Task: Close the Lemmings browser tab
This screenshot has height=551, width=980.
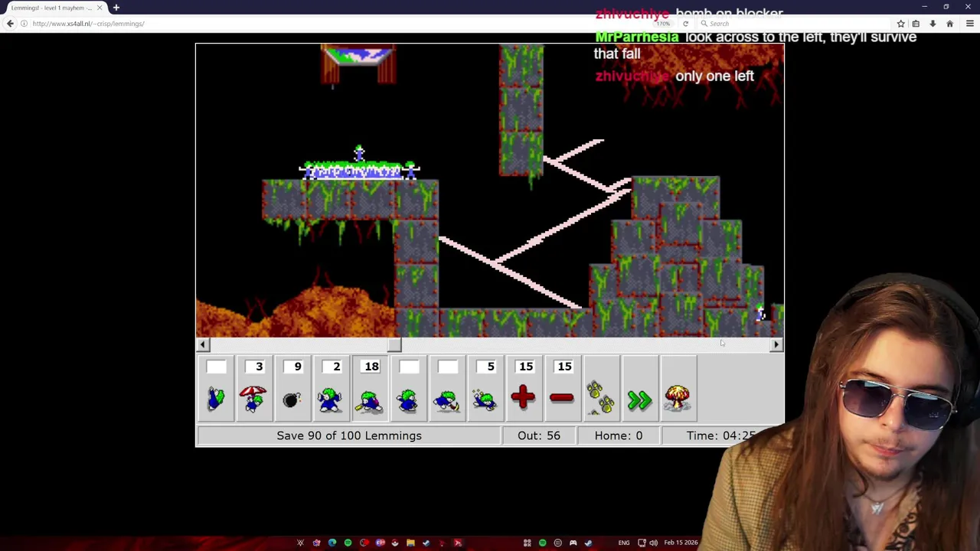Action: pos(99,8)
